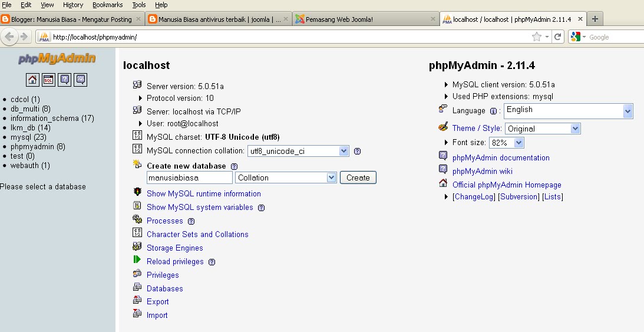This screenshot has width=644, height=332.
Task: Open Show MySQL runtime information link
Action: [204, 193]
